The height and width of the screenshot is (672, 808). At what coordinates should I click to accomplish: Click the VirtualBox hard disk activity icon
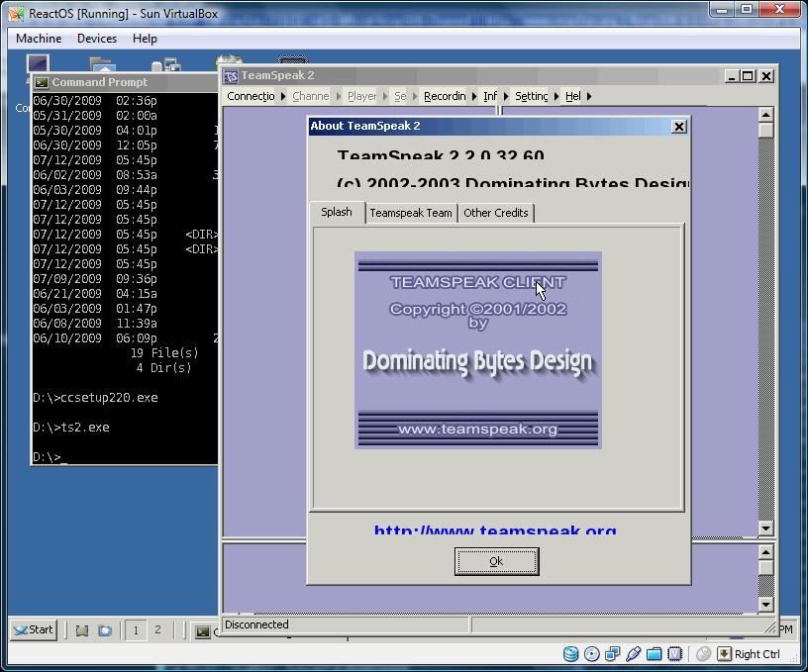pyautogui.click(x=571, y=653)
